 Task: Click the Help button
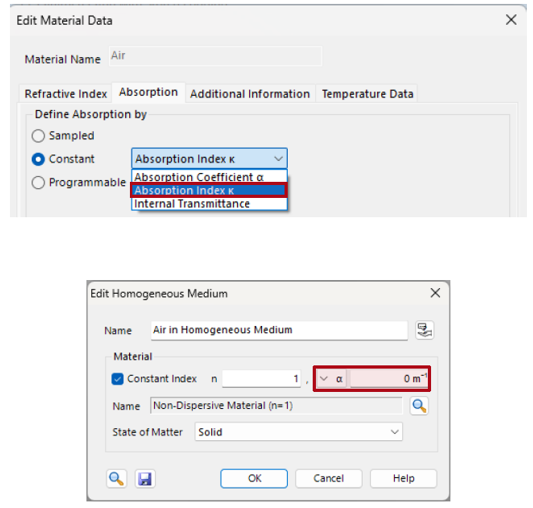coord(403,478)
